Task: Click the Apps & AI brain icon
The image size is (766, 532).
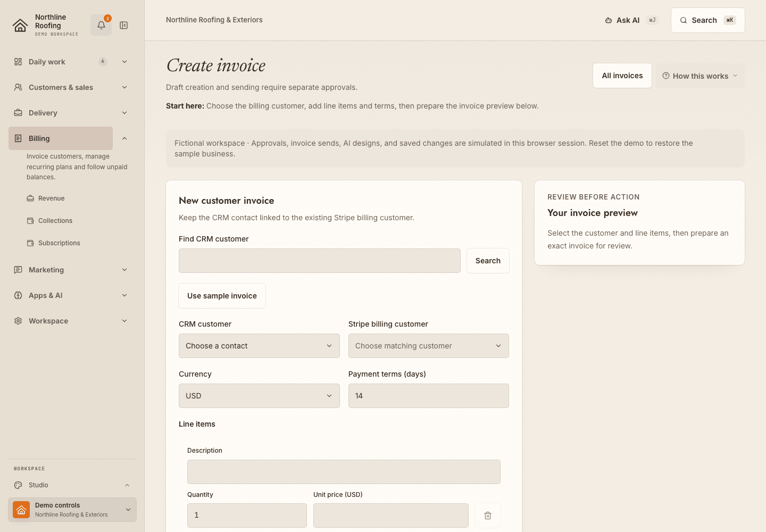Action: 18,295
